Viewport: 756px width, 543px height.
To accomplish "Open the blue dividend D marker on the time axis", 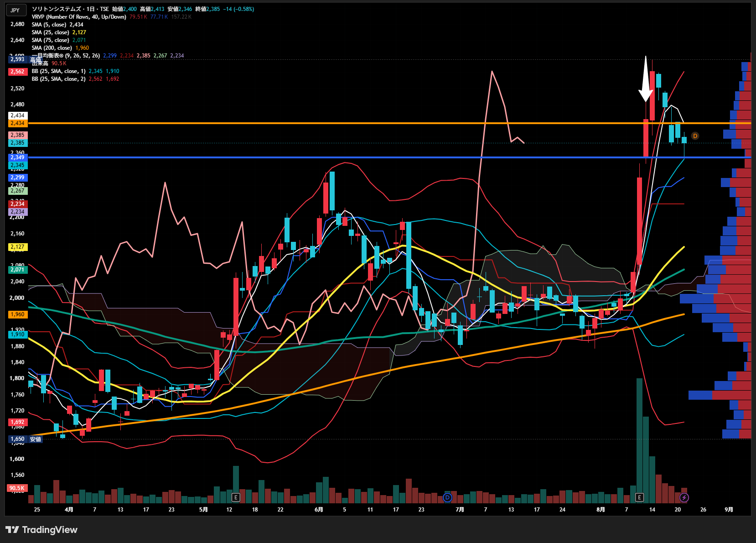I will tap(447, 497).
